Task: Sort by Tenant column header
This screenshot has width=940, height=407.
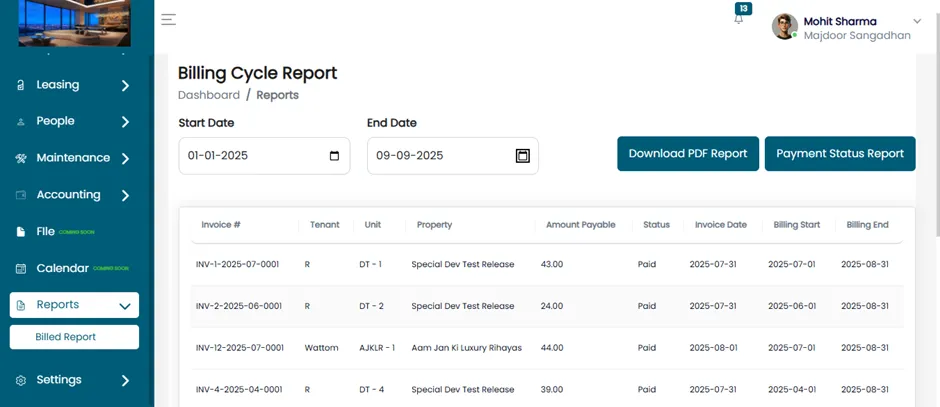Action: [x=324, y=225]
